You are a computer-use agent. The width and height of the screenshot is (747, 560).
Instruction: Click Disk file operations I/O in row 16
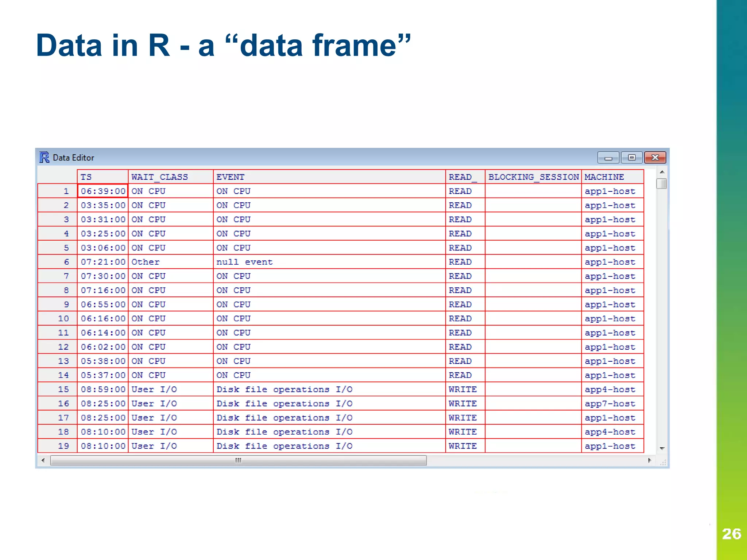329,404
